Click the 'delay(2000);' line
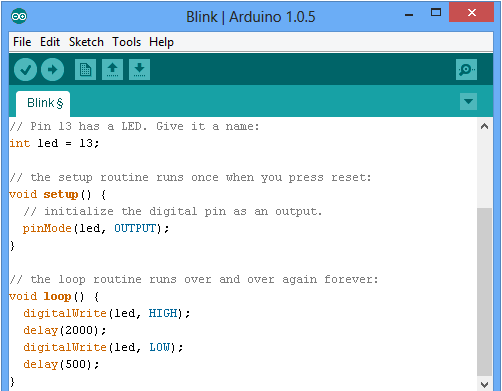The width and height of the screenshot is (502, 391). point(65,330)
